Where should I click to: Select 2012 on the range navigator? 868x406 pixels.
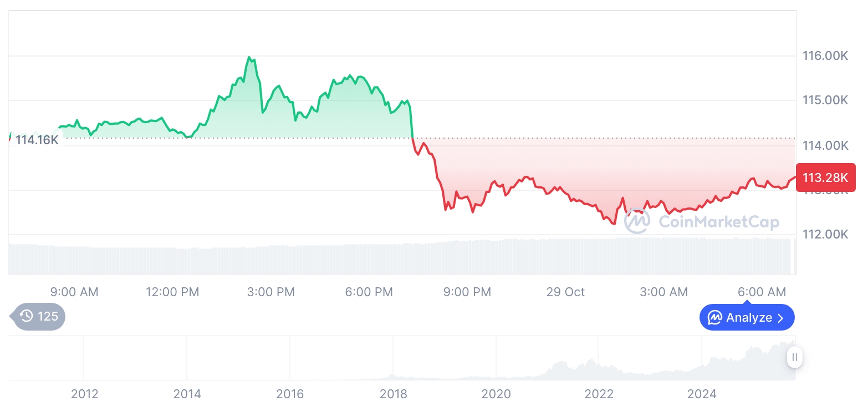[x=84, y=394]
